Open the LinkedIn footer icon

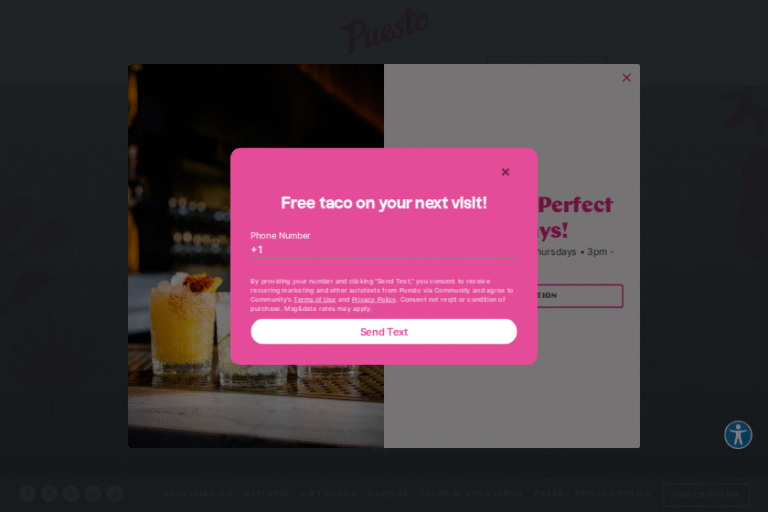click(93, 493)
